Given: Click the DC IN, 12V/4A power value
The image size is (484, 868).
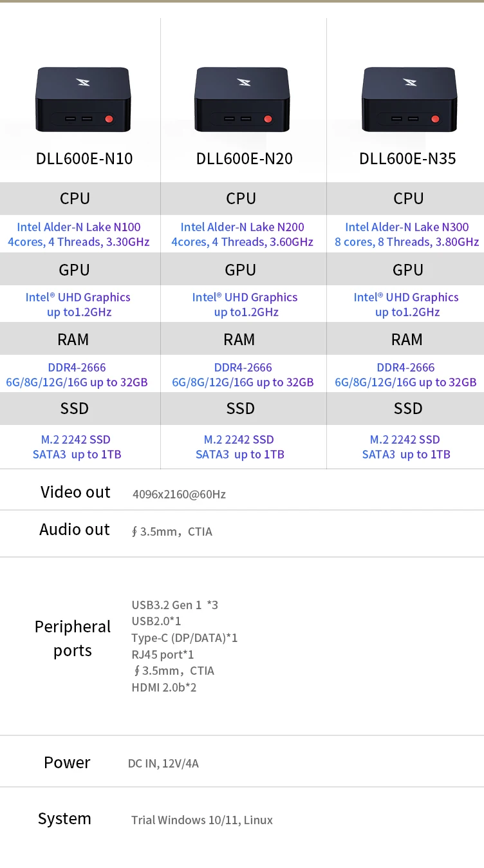Looking at the screenshot, I should pyautogui.click(x=163, y=764).
